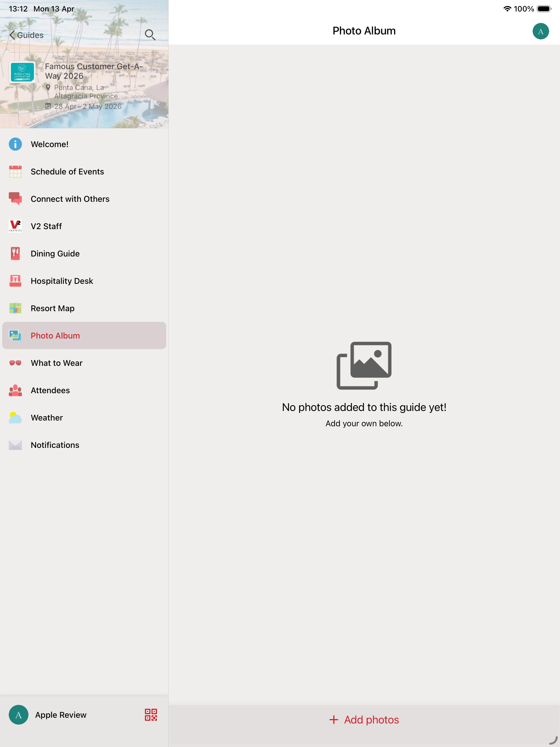Open Connect with Others
Screen dimensions: 560x747
click(84, 199)
